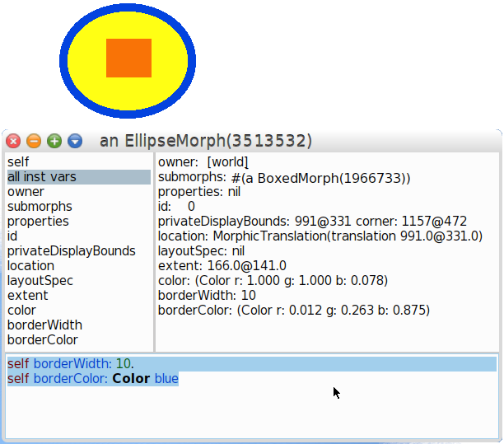The width and height of the screenshot is (504, 444).
Task: Select the 'owner' instance variable
Action: (26, 192)
